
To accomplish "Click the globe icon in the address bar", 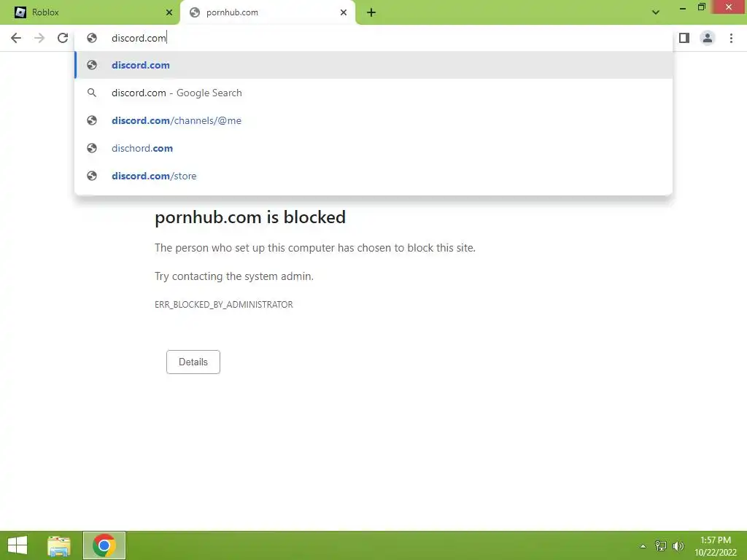I will (x=92, y=38).
